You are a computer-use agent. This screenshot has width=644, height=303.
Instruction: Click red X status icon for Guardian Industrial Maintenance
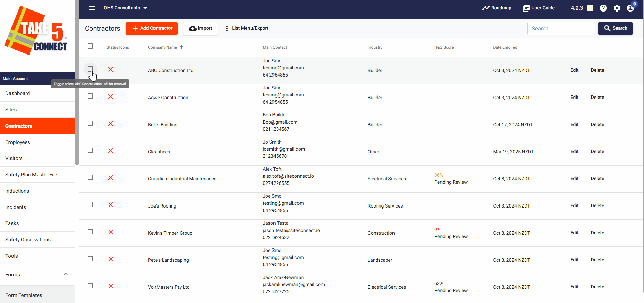click(x=111, y=178)
